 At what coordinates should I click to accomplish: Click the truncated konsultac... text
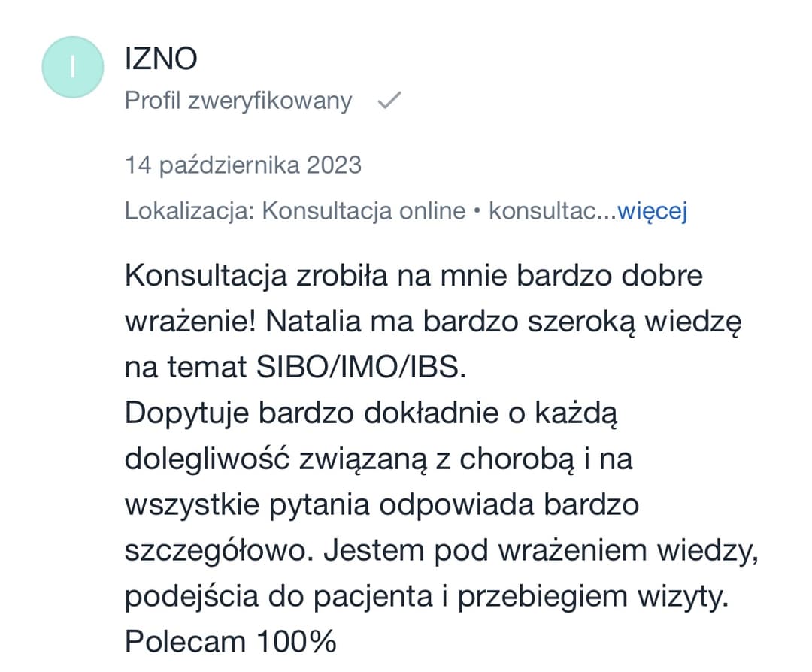click(x=553, y=212)
